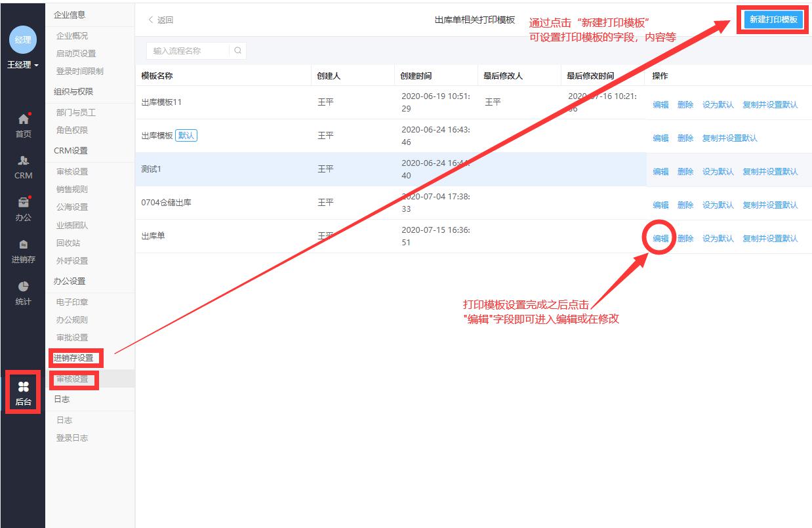812x528 pixels.
Task: Click 复制并设置默认 for default 出库模板
Action: click(730, 138)
